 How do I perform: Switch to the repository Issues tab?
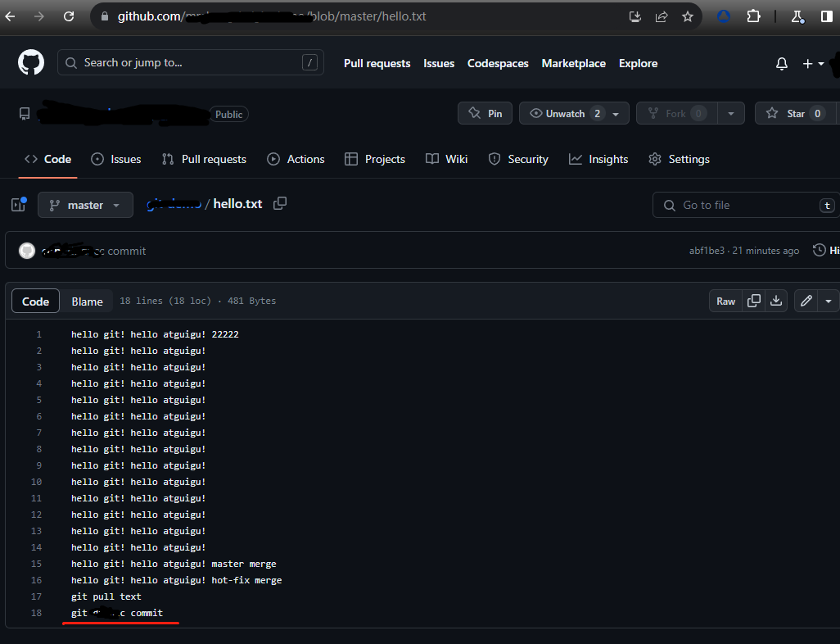pyautogui.click(x=116, y=159)
